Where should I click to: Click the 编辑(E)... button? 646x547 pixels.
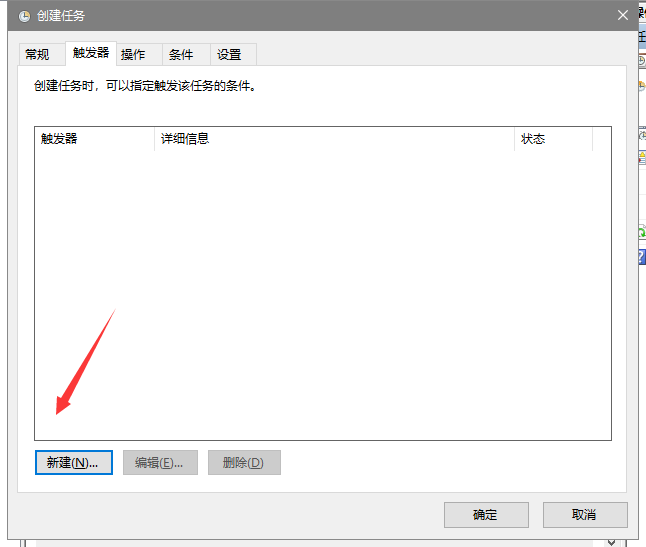(x=160, y=462)
